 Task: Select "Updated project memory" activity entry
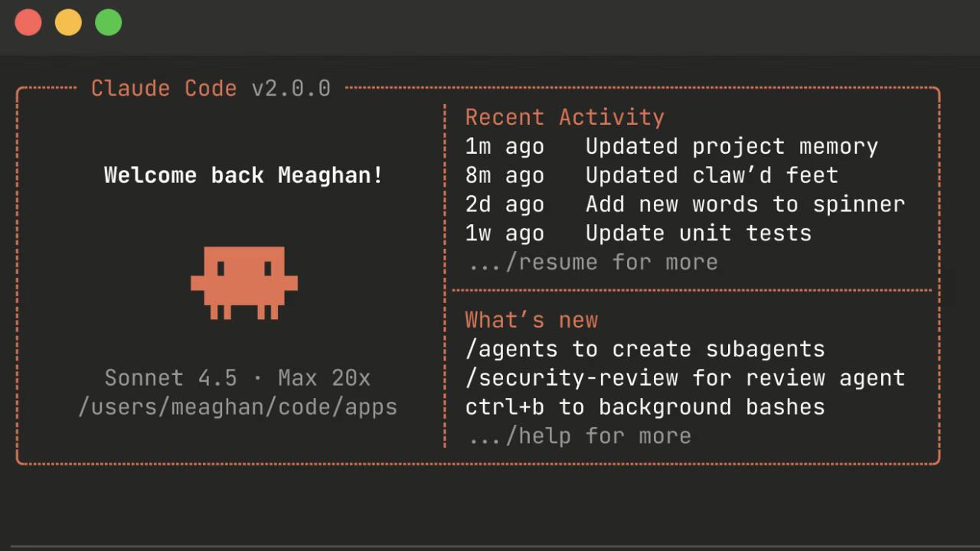[x=732, y=146]
